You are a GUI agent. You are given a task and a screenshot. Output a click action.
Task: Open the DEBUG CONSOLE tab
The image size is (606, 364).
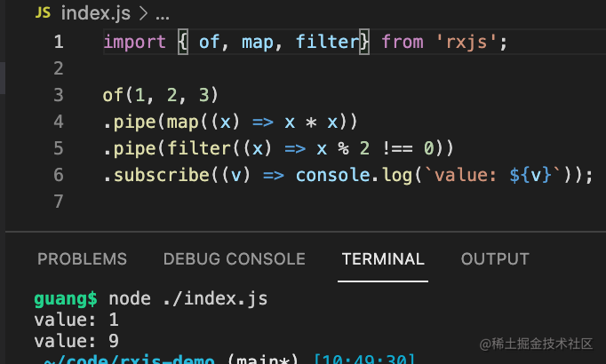point(234,259)
